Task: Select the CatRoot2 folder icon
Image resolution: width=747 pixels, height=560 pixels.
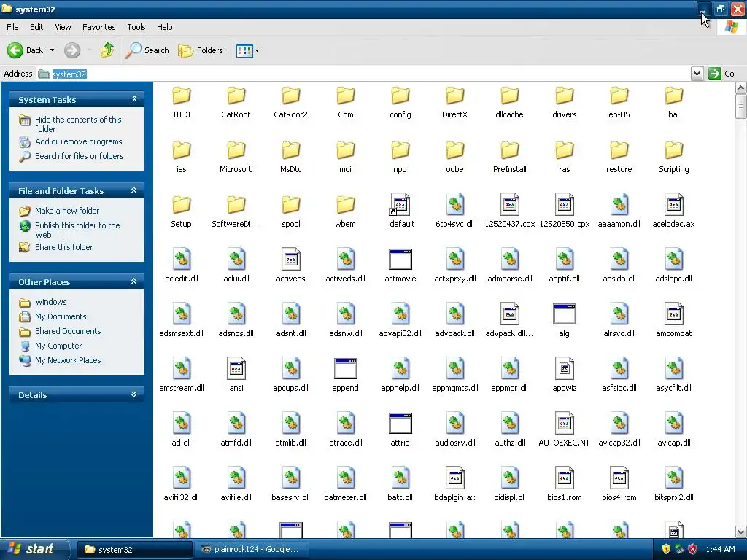Action: tap(290, 96)
